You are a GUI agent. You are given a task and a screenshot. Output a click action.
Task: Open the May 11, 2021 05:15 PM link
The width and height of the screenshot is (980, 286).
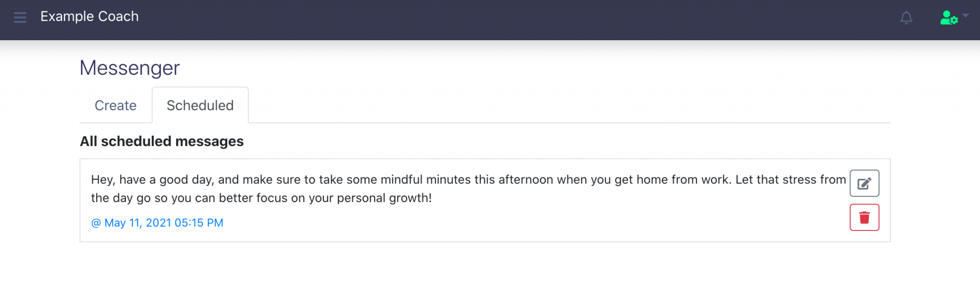click(x=157, y=222)
